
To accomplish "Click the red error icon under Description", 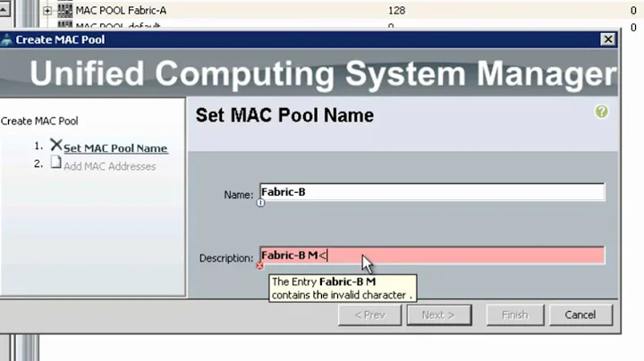I will click(x=259, y=265).
